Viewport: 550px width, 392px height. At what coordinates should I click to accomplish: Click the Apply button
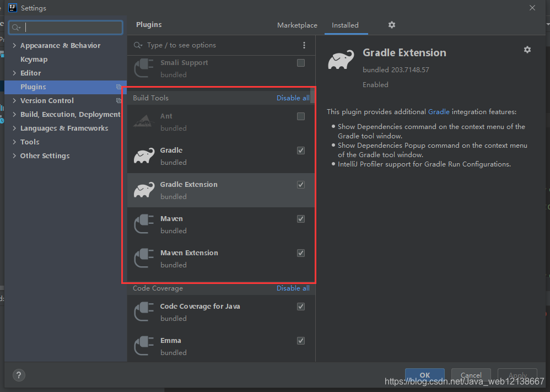pos(517,375)
